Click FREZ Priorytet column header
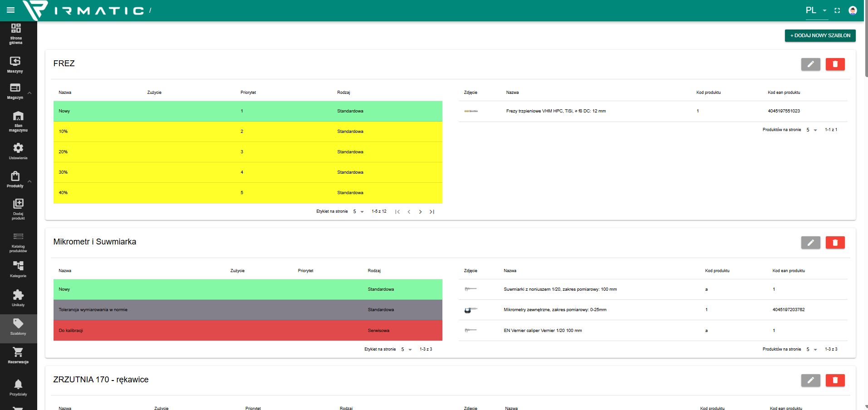 pyautogui.click(x=248, y=93)
